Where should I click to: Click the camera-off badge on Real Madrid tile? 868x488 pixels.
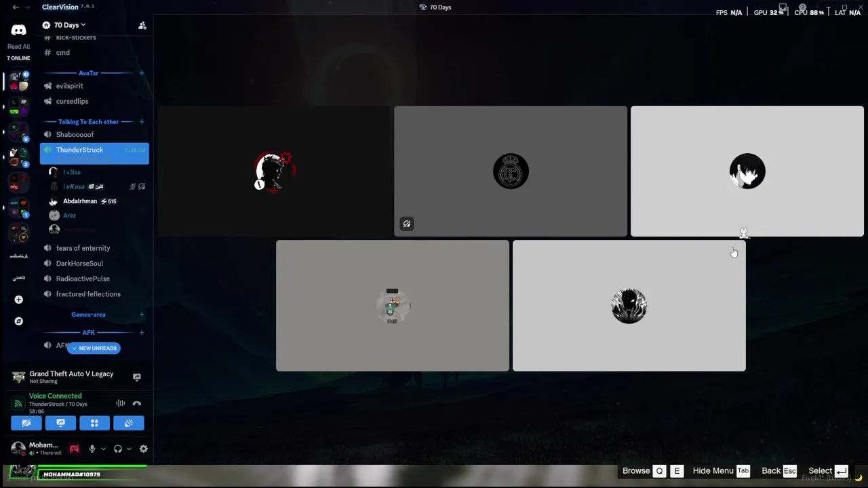point(407,224)
